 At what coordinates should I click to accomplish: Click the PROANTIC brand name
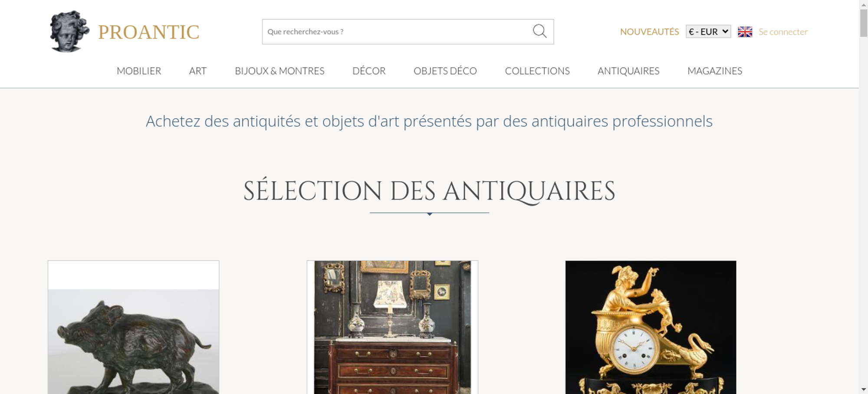148,32
